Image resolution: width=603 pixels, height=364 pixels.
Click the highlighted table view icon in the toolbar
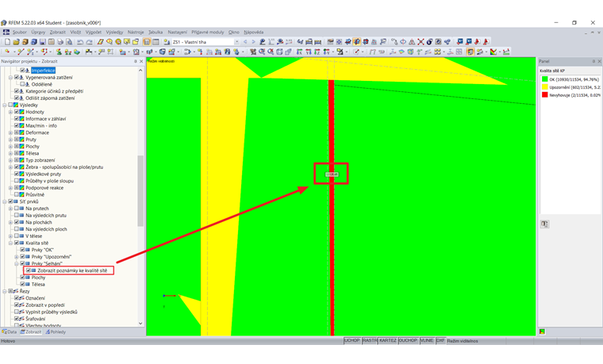click(147, 42)
